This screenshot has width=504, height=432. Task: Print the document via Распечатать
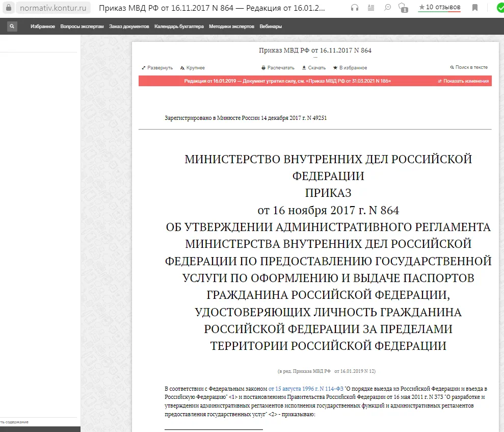(278, 68)
